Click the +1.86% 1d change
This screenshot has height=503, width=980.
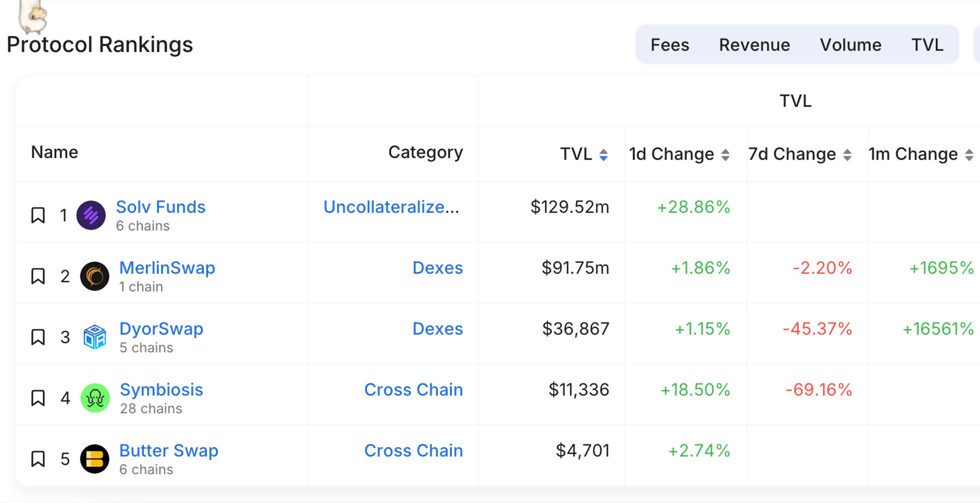pos(700,268)
